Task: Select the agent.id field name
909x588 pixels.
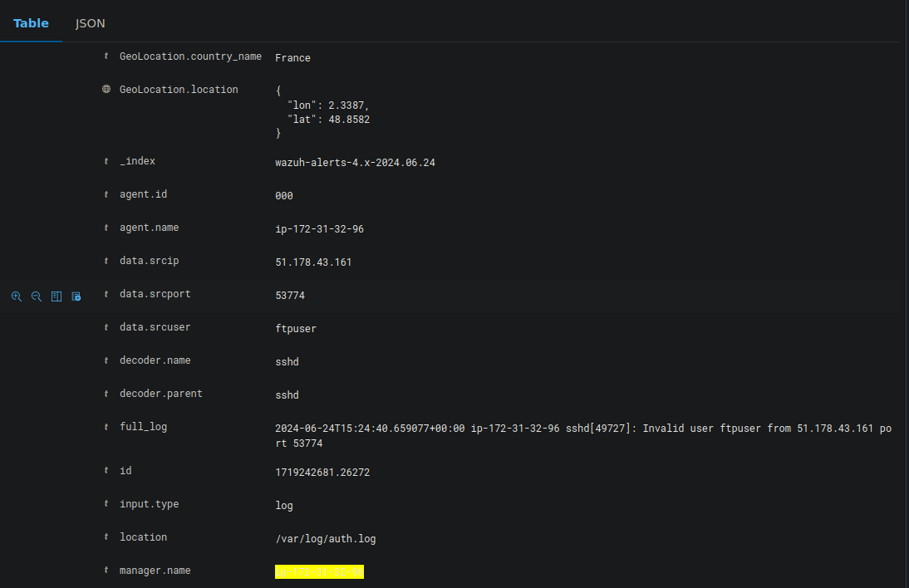Action: 143,194
